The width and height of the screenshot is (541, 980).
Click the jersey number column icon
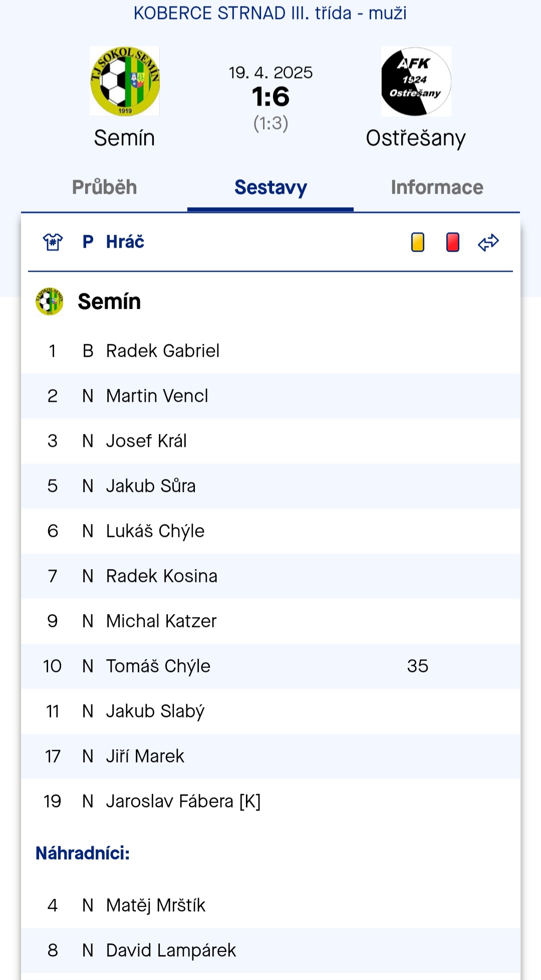point(53,242)
